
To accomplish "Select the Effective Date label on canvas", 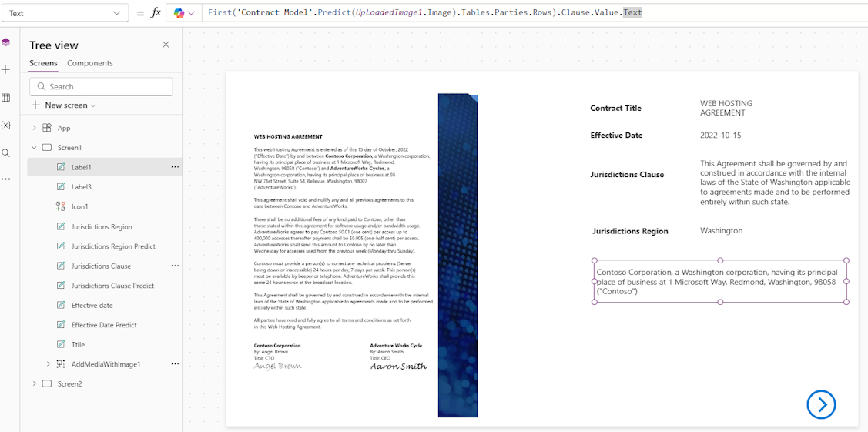I will pos(616,135).
